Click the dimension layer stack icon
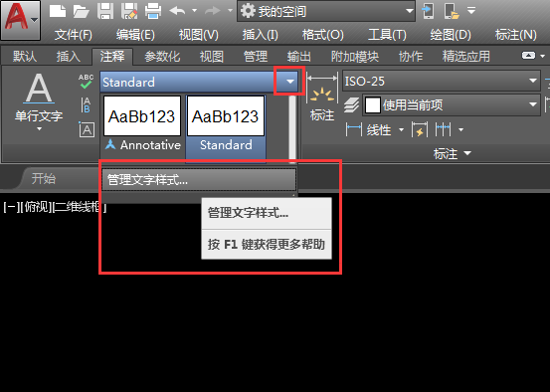The width and height of the screenshot is (550, 392). tap(351, 104)
